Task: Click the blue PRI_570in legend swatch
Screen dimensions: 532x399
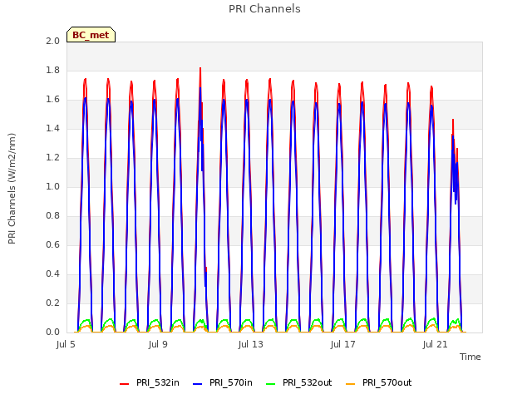Action: click(198, 384)
